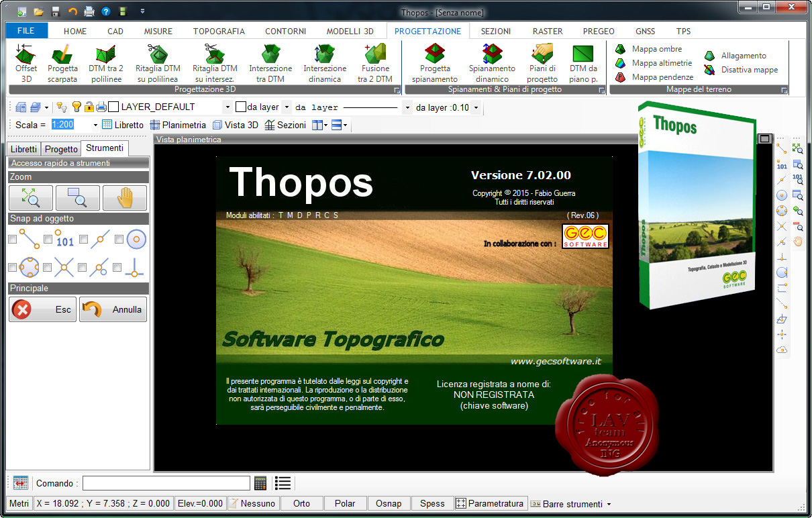This screenshot has height=518, width=812.
Task: Enable Mappa pendenze
Action: point(654,77)
